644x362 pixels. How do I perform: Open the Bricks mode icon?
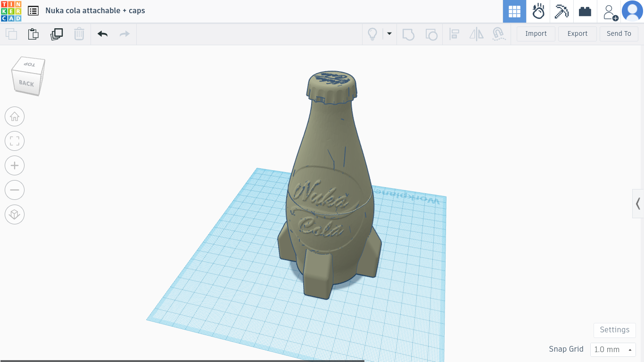click(585, 11)
